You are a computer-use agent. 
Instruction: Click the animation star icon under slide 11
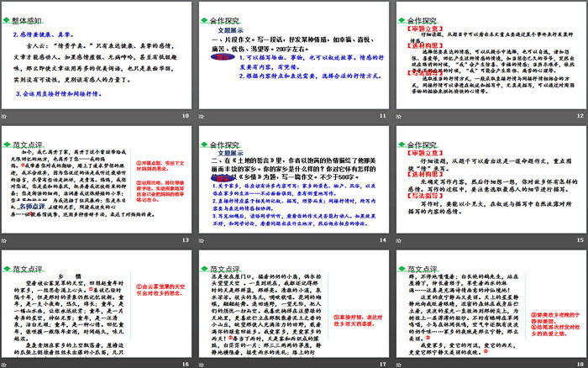[x=202, y=116]
